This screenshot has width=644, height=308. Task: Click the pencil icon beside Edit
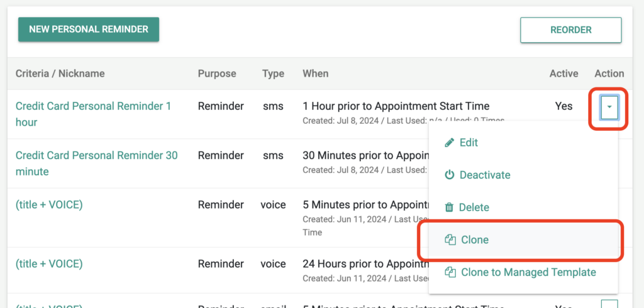450,143
